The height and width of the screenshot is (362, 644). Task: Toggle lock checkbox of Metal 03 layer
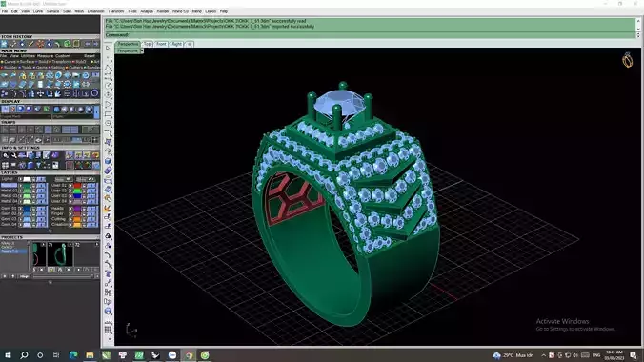pyautogui.click(x=33, y=196)
